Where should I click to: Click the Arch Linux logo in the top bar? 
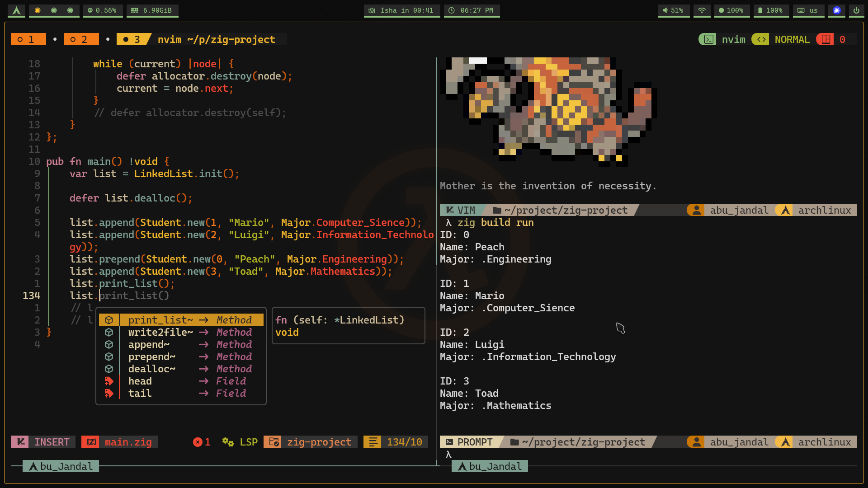[x=16, y=11]
